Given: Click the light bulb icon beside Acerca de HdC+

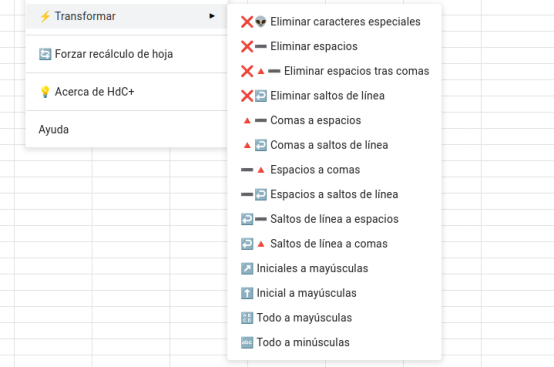Looking at the screenshot, I should (45, 92).
